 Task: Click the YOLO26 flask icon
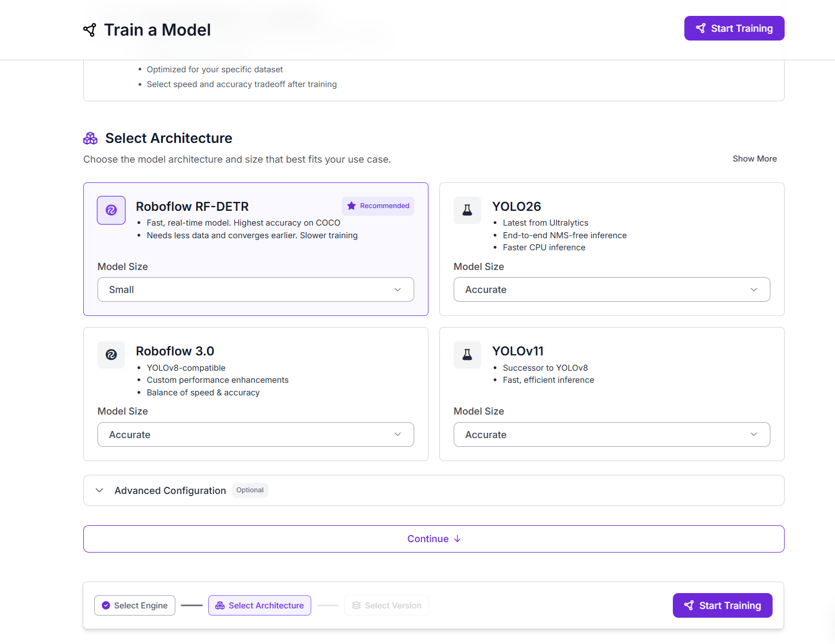[x=467, y=210]
